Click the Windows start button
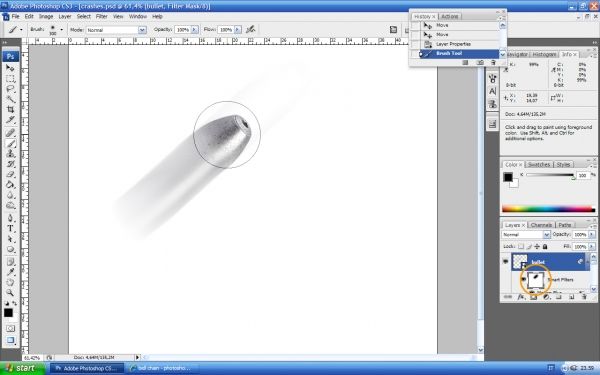Screen dimensions: 600x375 (x=22, y=368)
